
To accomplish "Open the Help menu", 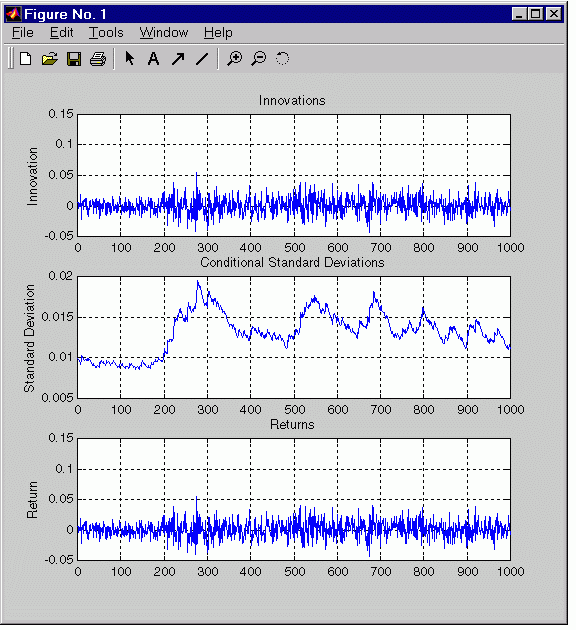I will 218,32.
